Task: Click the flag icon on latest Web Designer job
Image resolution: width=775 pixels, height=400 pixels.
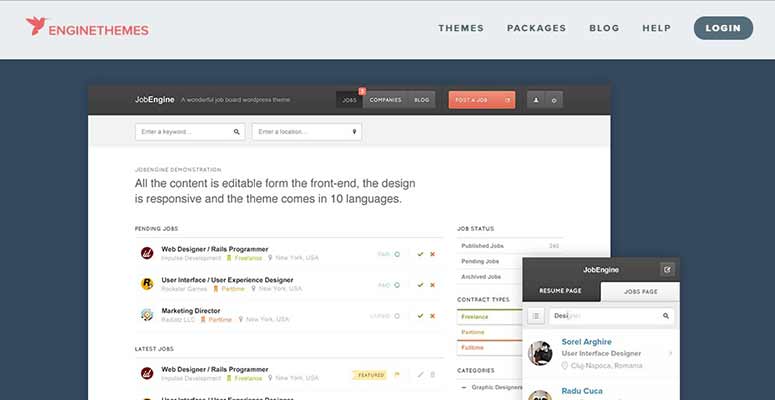Action: coord(397,375)
